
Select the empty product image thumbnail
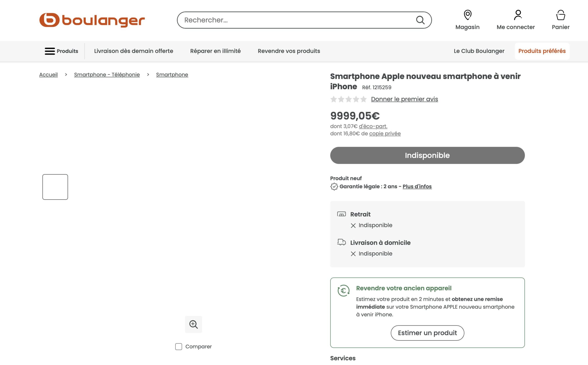coord(55,187)
